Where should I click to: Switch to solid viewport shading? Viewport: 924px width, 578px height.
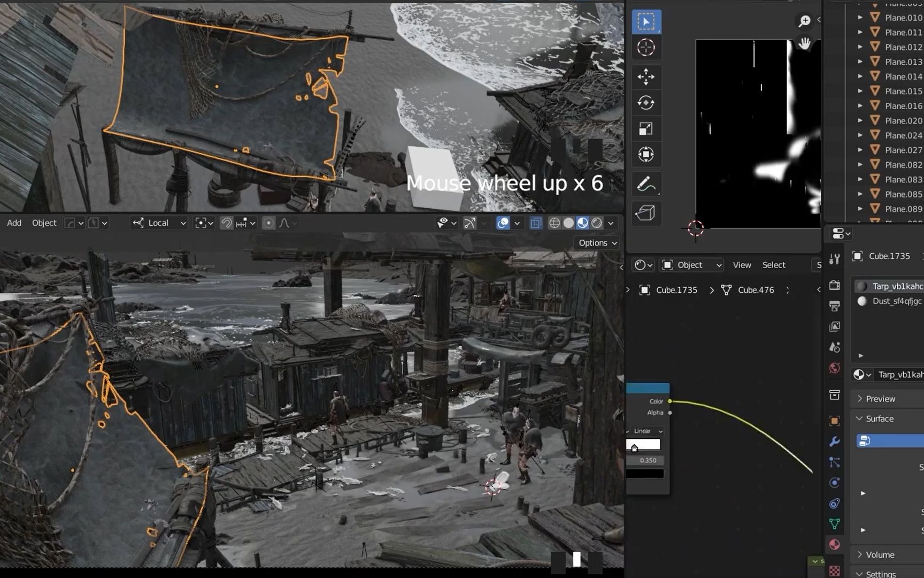568,223
